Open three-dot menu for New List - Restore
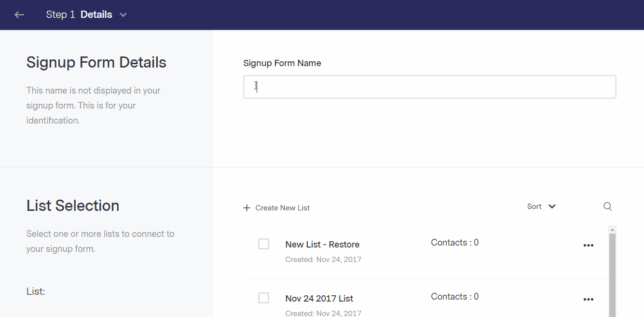Screen dimensions: 644x317 [589, 245]
